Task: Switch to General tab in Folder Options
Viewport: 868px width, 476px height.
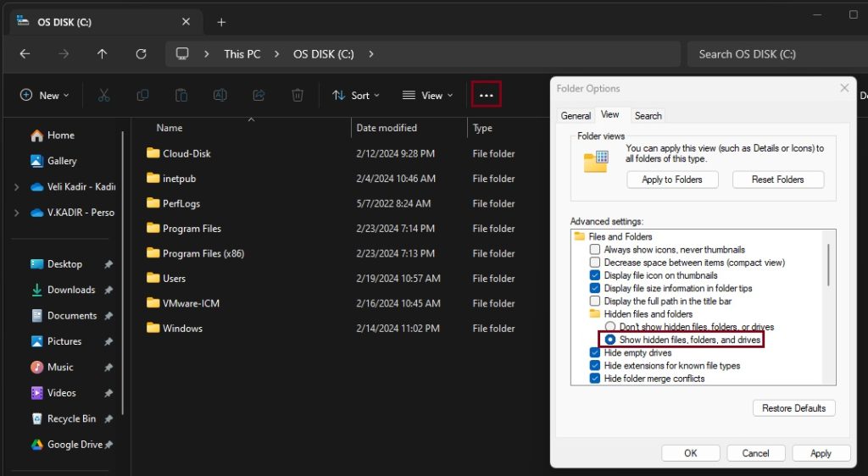Action: [576, 115]
